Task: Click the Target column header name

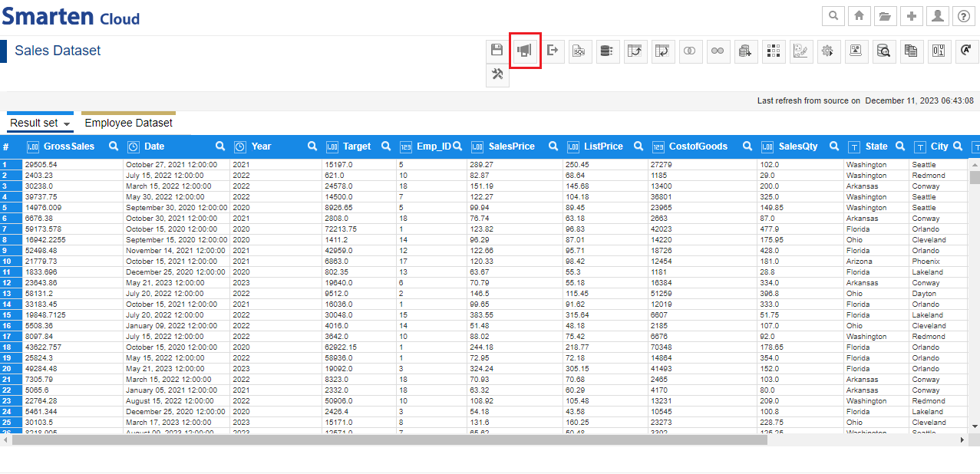Action: coord(357,146)
